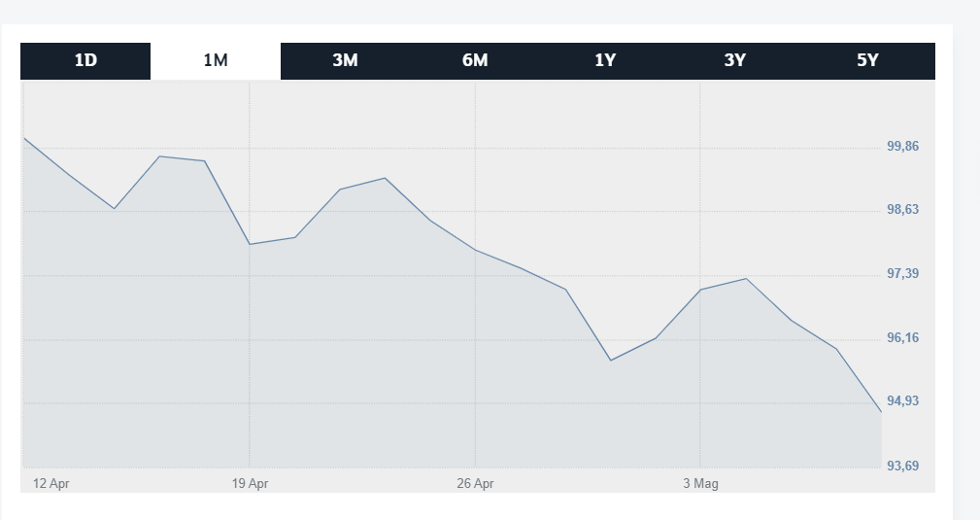
Task: Click the final data point of the line
Action: (x=881, y=412)
